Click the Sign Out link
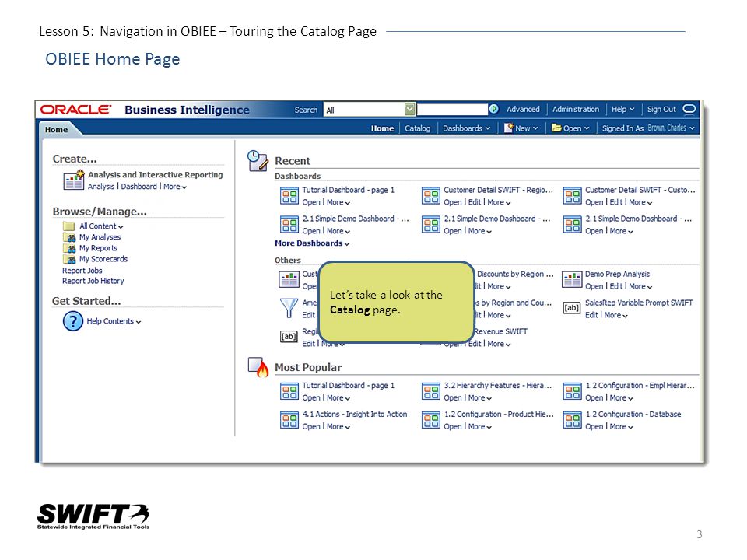The width and height of the screenshot is (747, 560). point(661,109)
